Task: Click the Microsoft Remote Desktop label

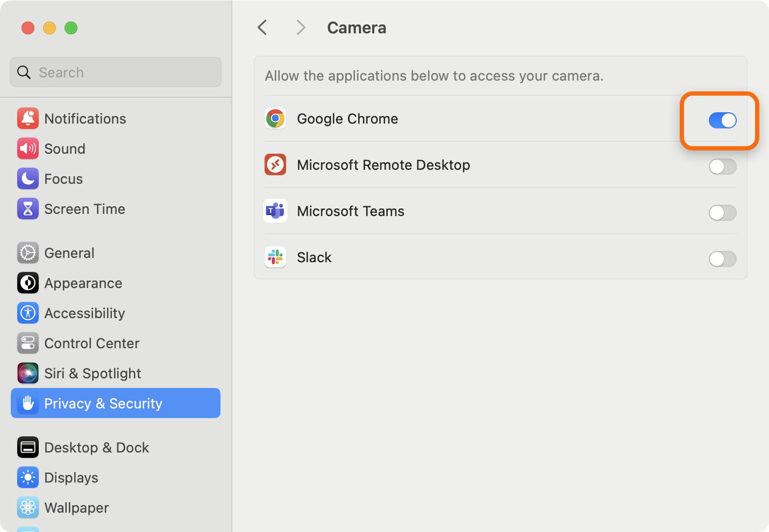Action: point(383,165)
